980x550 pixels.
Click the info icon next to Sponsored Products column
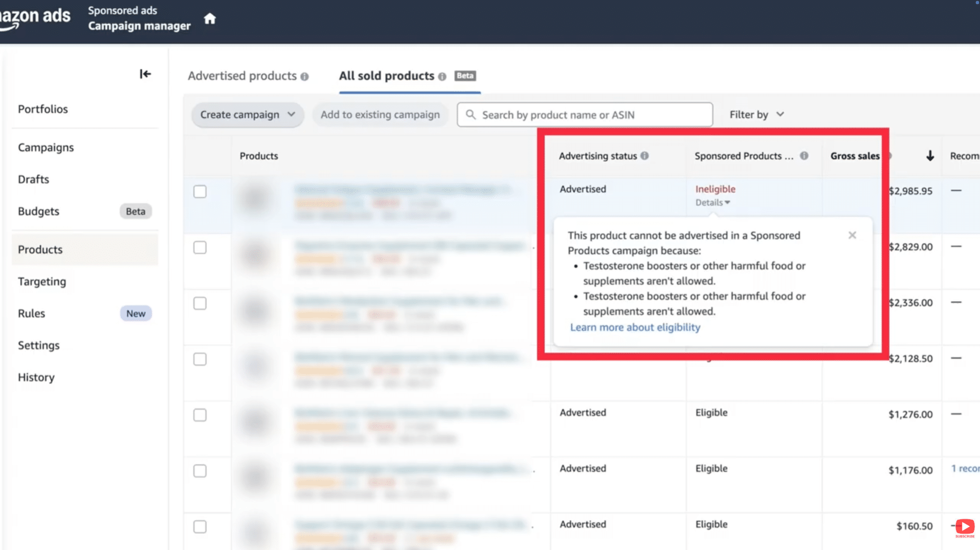[x=804, y=156]
